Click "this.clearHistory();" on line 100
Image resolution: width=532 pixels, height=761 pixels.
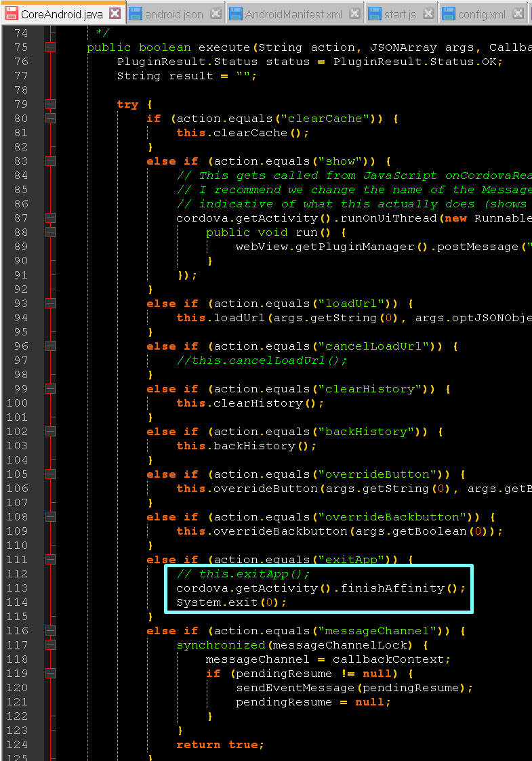250,403
